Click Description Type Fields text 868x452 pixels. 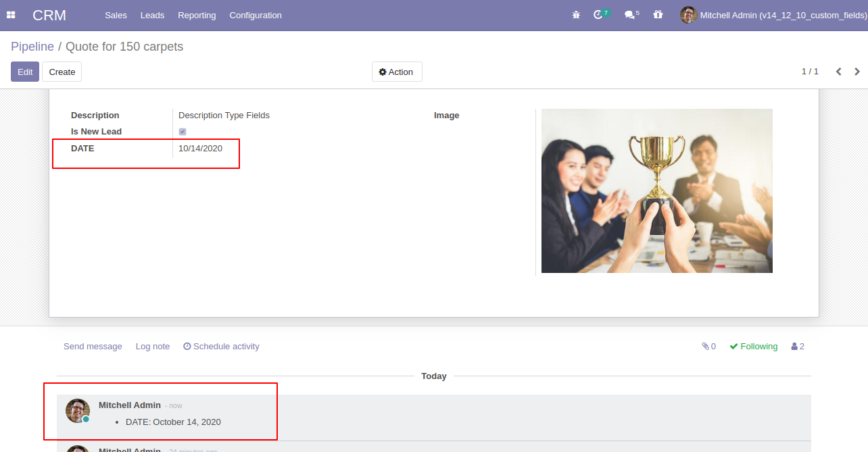(x=224, y=116)
